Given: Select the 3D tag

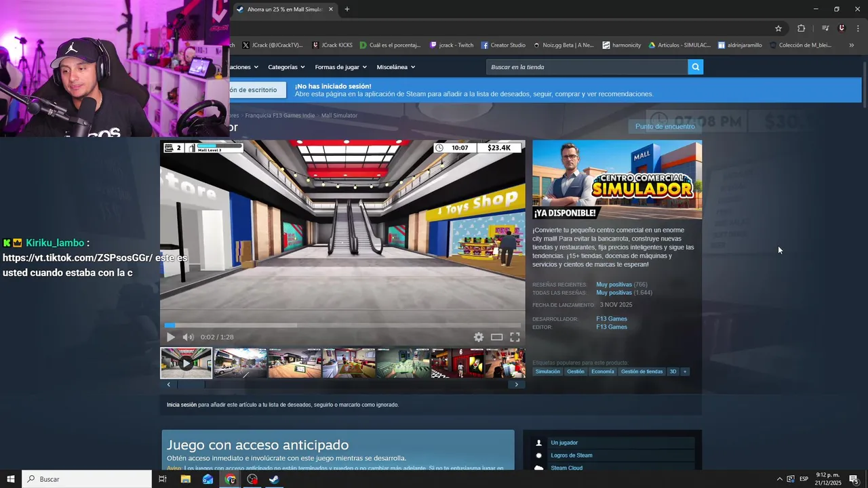Looking at the screenshot, I should [673, 371].
